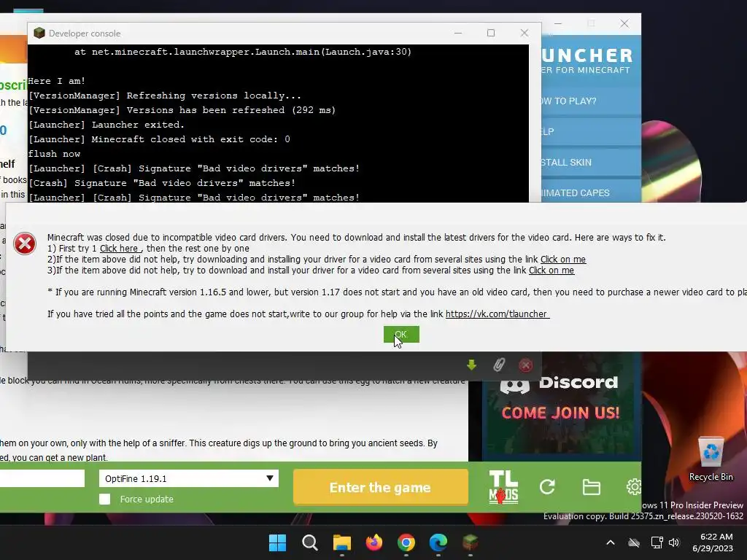The height and width of the screenshot is (560, 747).
Task: Click the account name input field
Action: pyautogui.click(x=42, y=478)
